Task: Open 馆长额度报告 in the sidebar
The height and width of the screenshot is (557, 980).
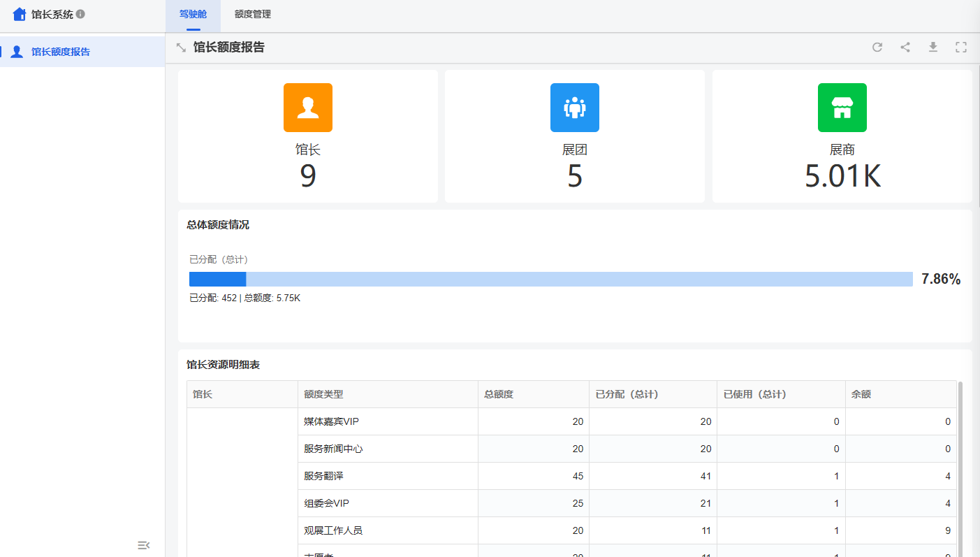Action: pyautogui.click(x=61, y=52)
